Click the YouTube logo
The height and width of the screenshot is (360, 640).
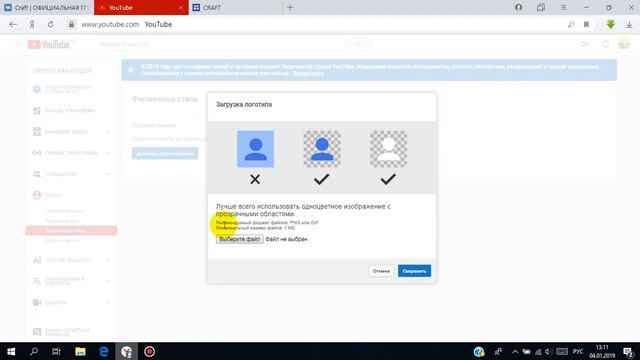pos(49,44)
